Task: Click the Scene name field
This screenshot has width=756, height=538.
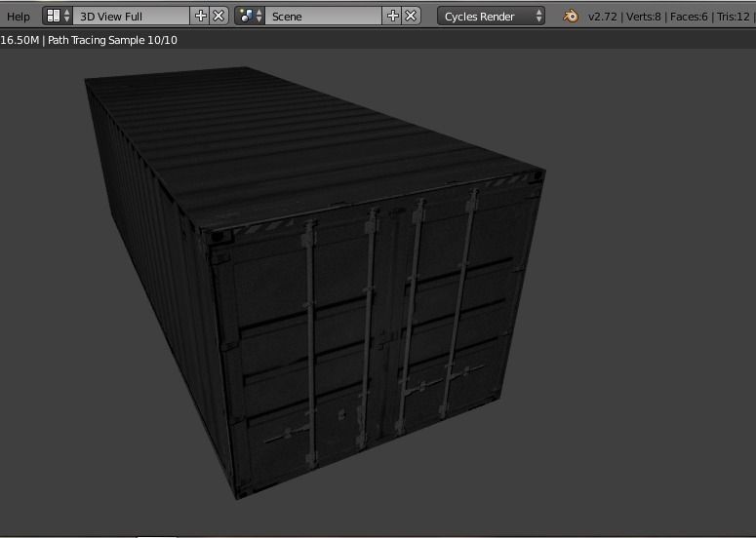Action: pos(324,16)
